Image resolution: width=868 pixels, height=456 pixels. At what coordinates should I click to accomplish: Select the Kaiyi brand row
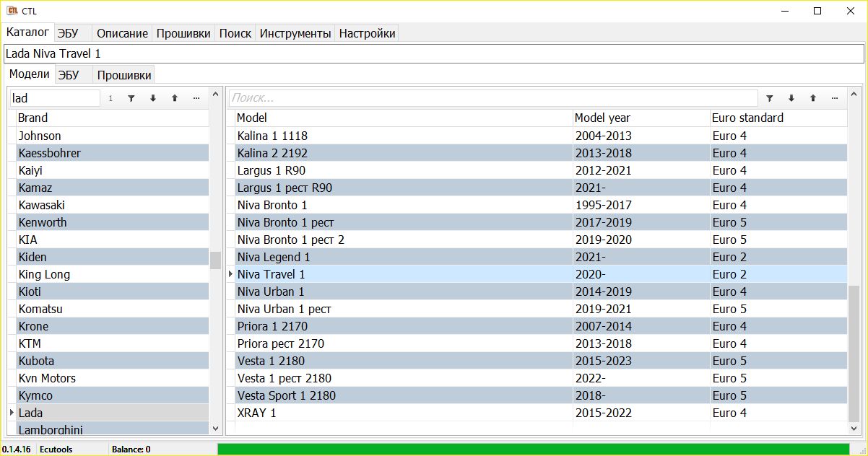(113, 170)
